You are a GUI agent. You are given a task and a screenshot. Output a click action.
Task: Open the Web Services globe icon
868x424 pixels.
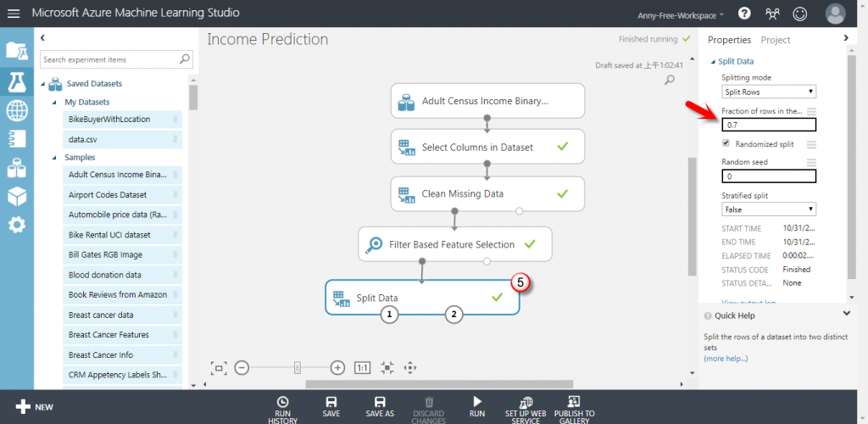pyautogui.click(x=17, y=110)
